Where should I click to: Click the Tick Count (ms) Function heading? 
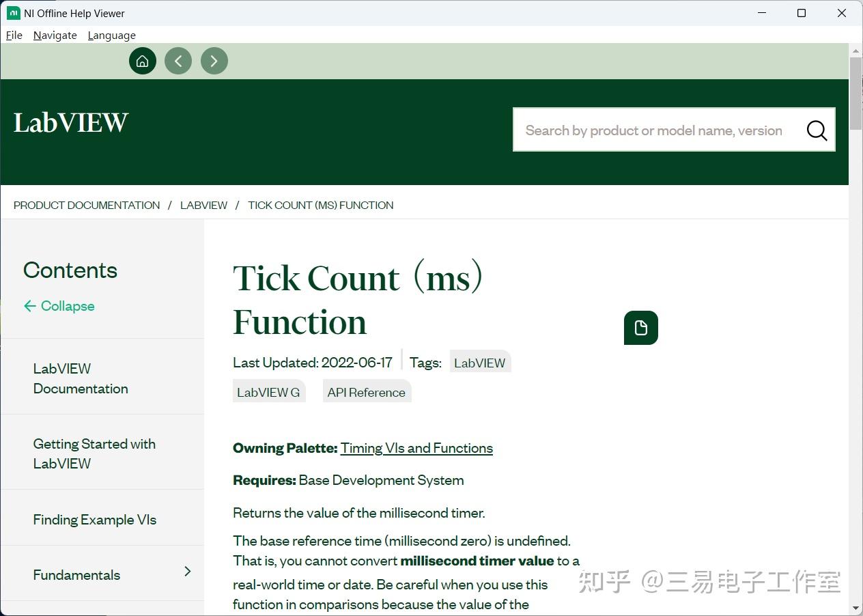(358, 300)
